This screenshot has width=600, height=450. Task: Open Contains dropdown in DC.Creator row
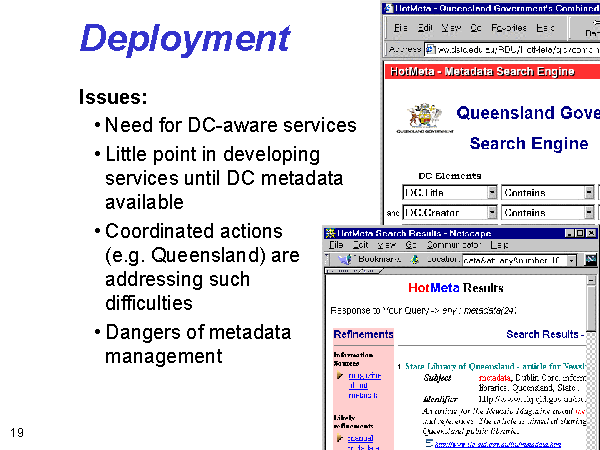[589, 212]
